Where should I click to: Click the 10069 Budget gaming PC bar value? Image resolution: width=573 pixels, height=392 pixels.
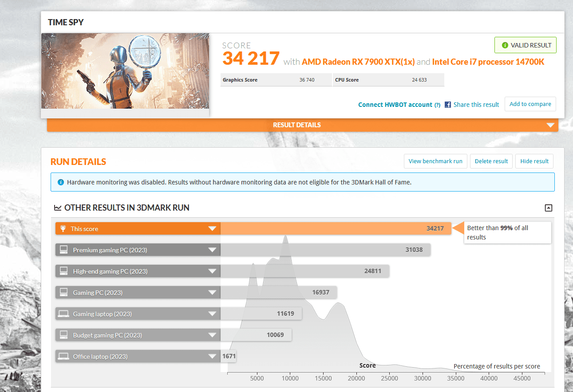(275, 335)
